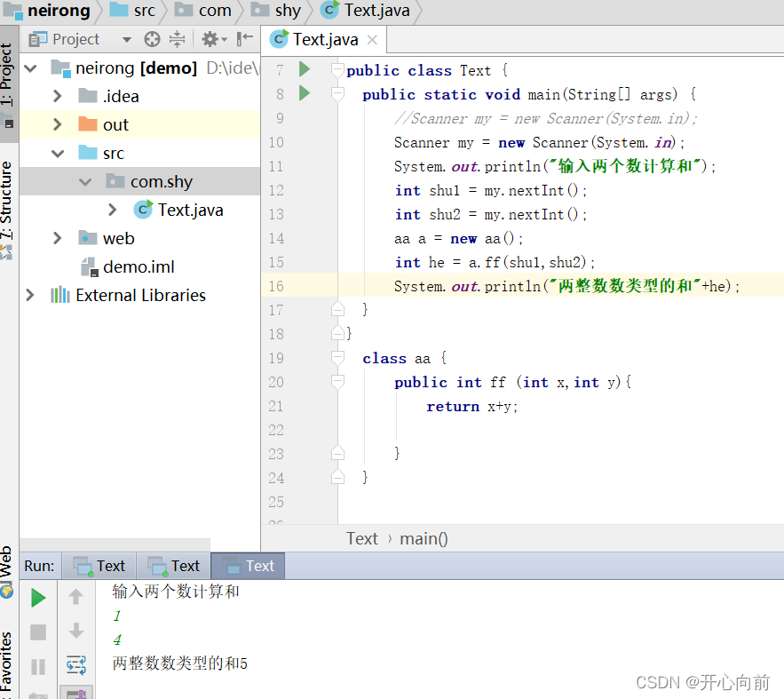Click line number 16 in the gutter
This screenshot has height=699, width=784.
point(276,286)
